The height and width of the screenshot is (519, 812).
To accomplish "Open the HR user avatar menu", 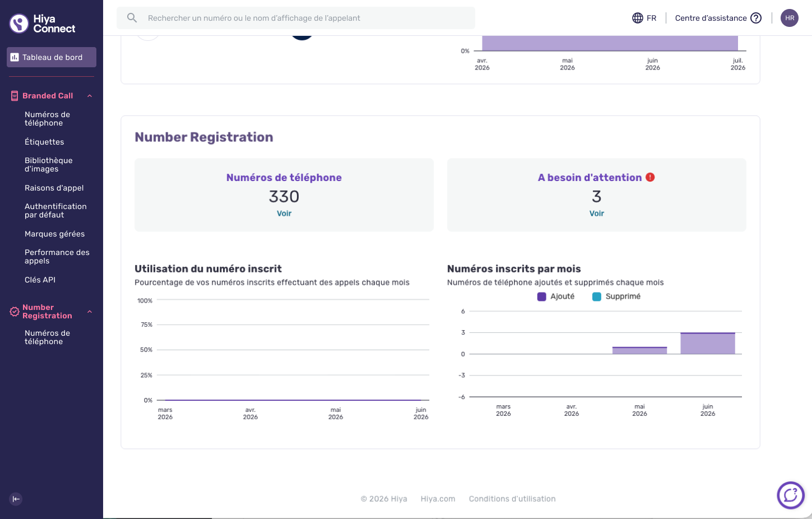I will pyautogui.click(x=790, y=18).
